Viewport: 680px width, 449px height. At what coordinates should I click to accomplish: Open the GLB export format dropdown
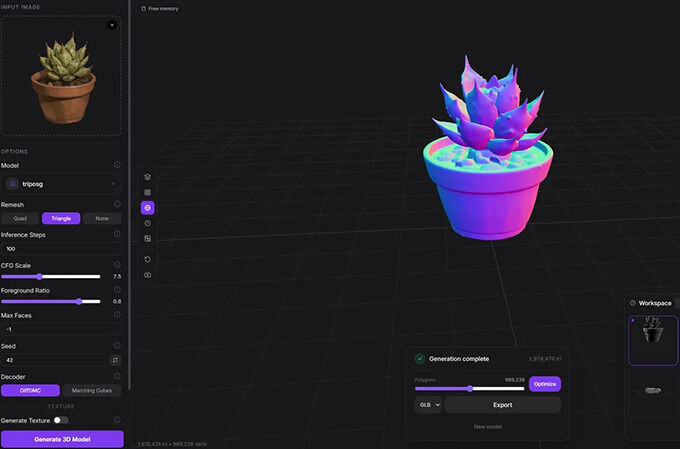428,405
